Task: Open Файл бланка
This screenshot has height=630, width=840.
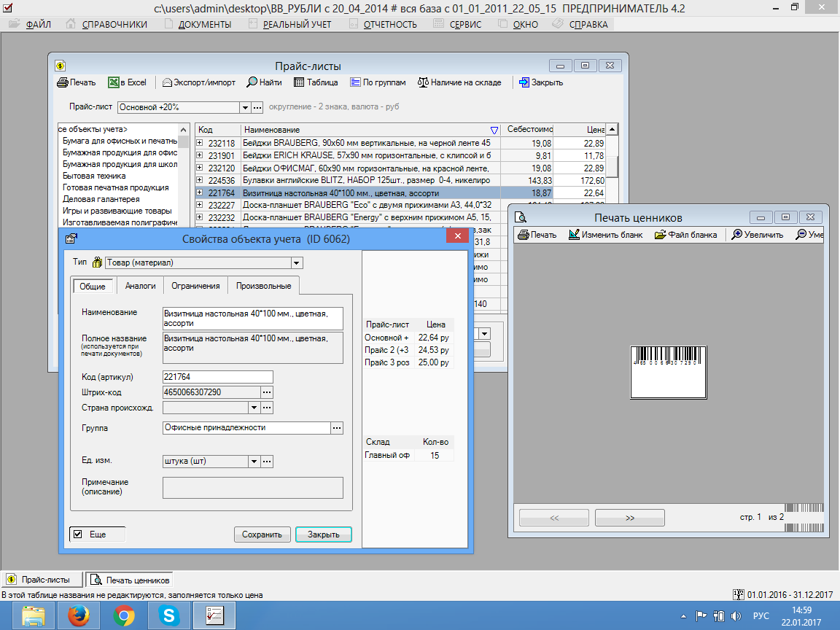Action: tap(685, 235)
